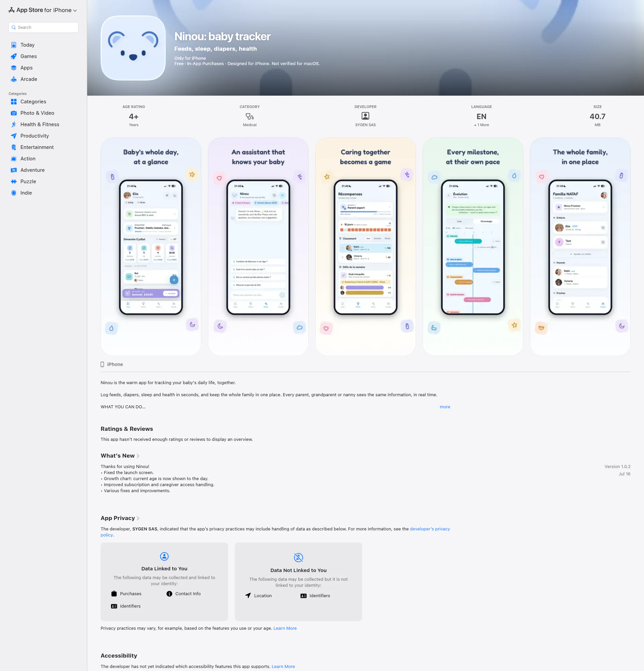This screenshot has width=644, height=671.
Task: Expand description with the more link
Action: pyautogui.click(x=445, y=407)
